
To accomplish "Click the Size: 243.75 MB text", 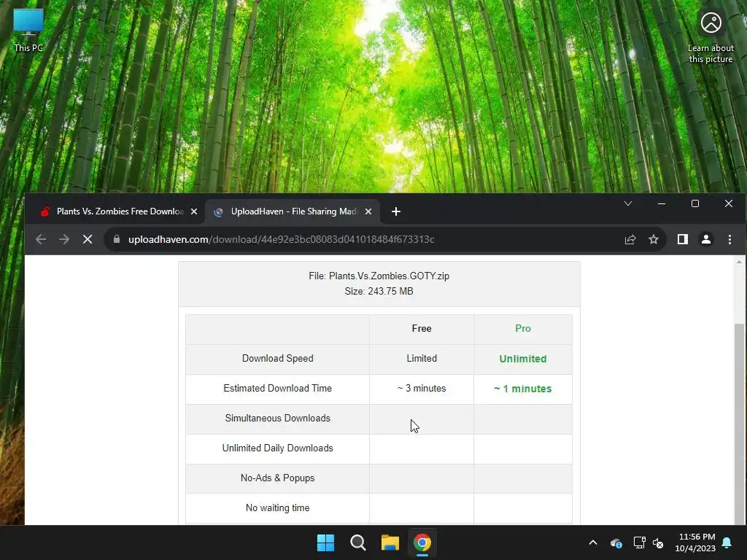I will point(379,291).
